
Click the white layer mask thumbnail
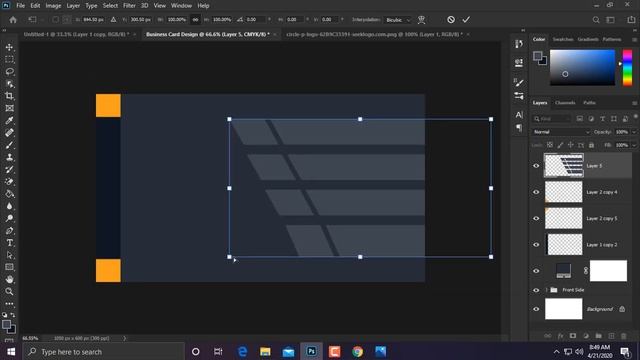[608, 271]
